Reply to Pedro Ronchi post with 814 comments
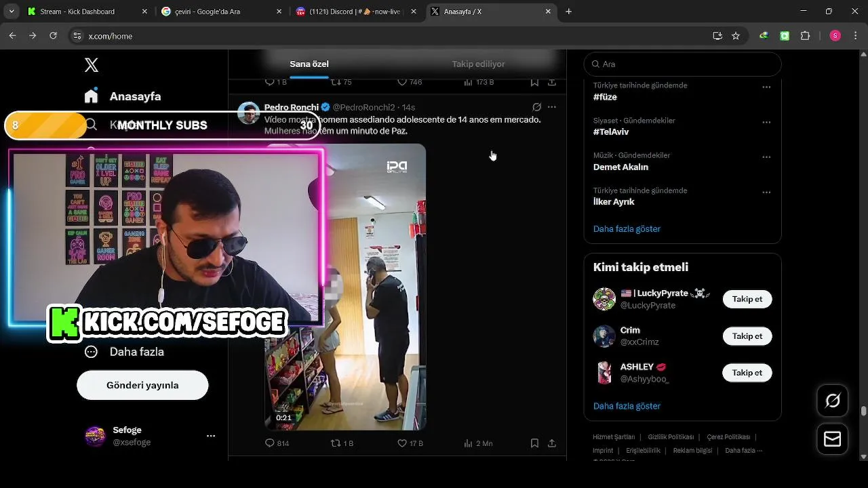The height and width of the screenshot is (488, 868). click(277, 443)
